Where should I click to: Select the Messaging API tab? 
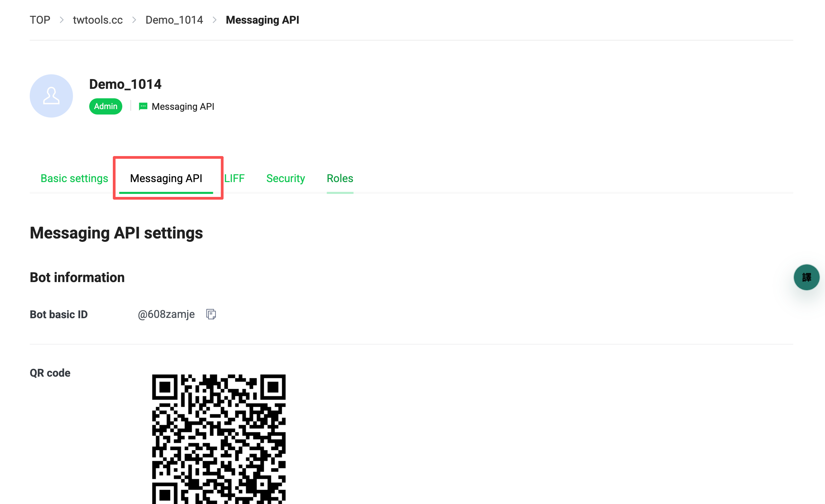click(x=166, y=178)
